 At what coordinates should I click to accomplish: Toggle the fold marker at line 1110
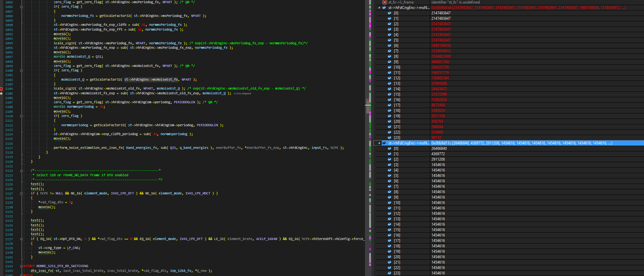pyautogui.click(x=22, y=116)
